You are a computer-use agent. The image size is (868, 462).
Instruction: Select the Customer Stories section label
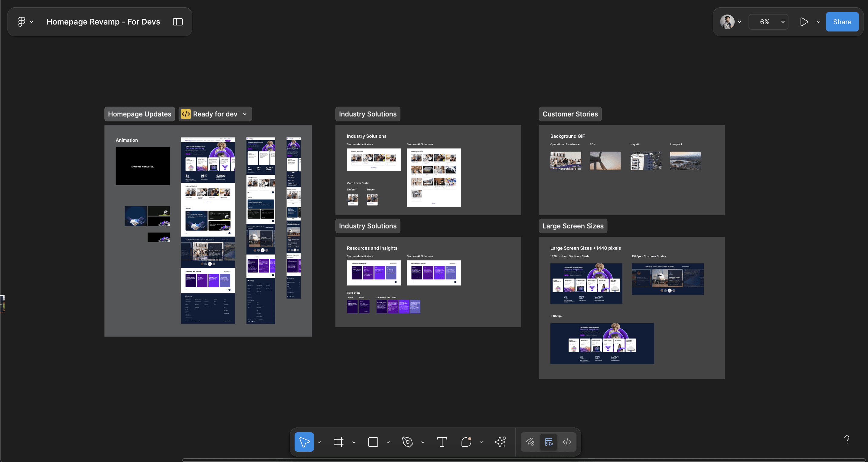coord(570,114)
